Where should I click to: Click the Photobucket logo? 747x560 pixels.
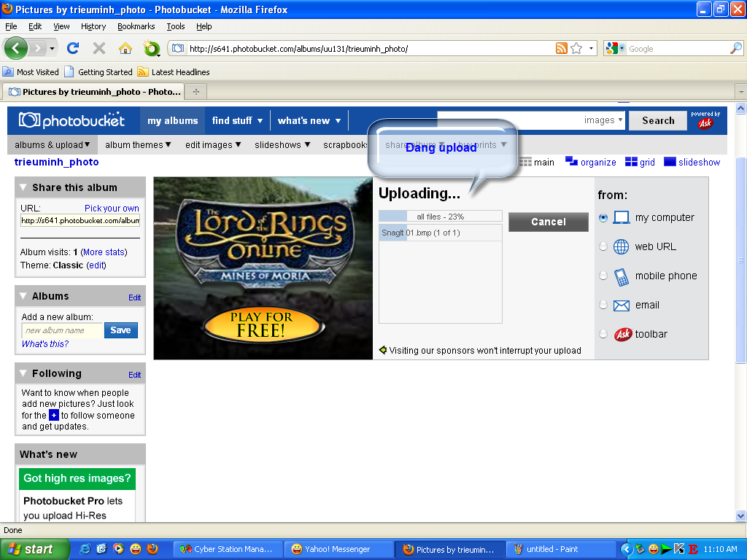coord(72,120)
